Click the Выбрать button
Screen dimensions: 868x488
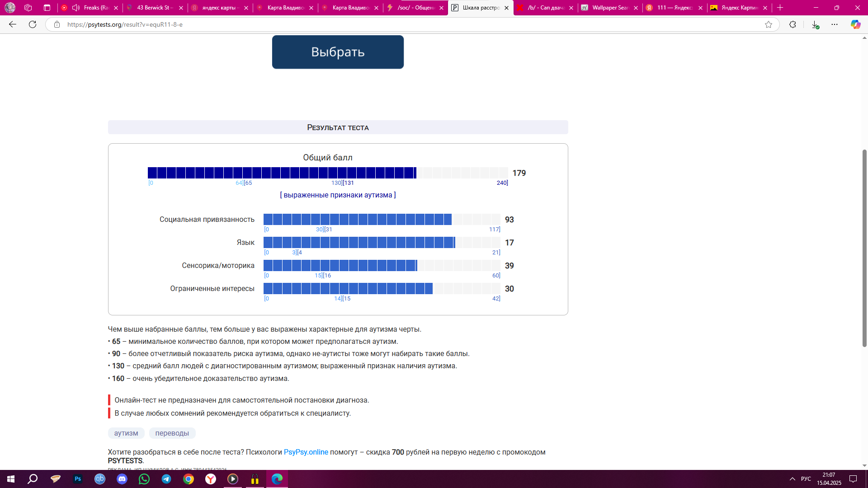click(x=338, y=52)
